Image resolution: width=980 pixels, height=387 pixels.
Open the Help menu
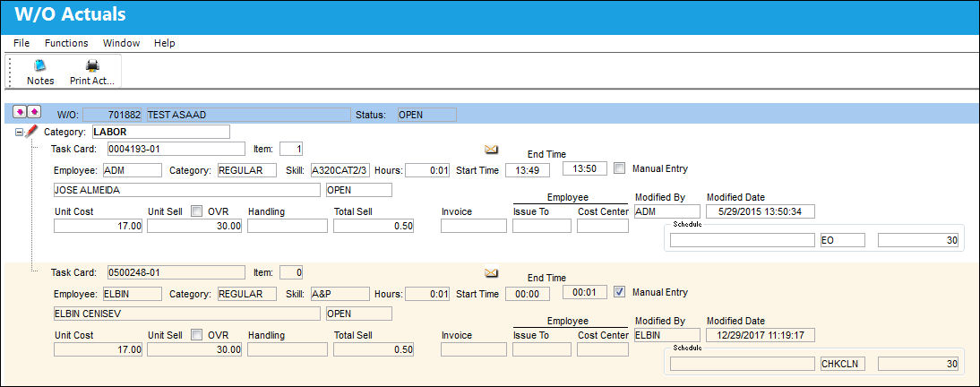coord(164,43)
